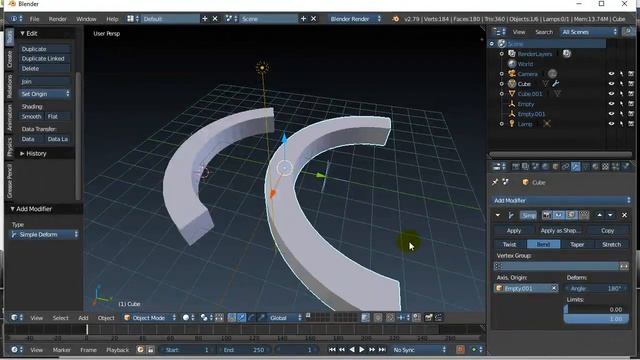The width and height of the screenshot is (640, 360).
Task: Open the Window menu
Action: [x=86, y=19]
